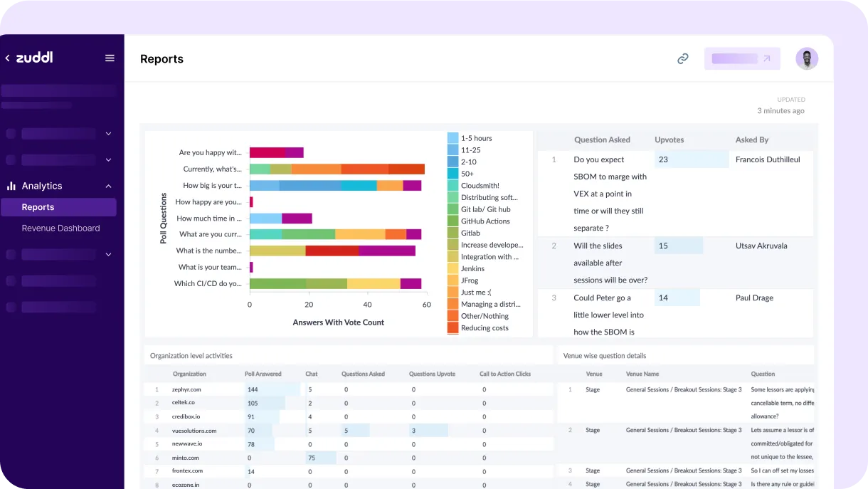Viewport: 868px width, 489px height.
Task: Click the minto.com organization row
Action: tap(349, 458)
